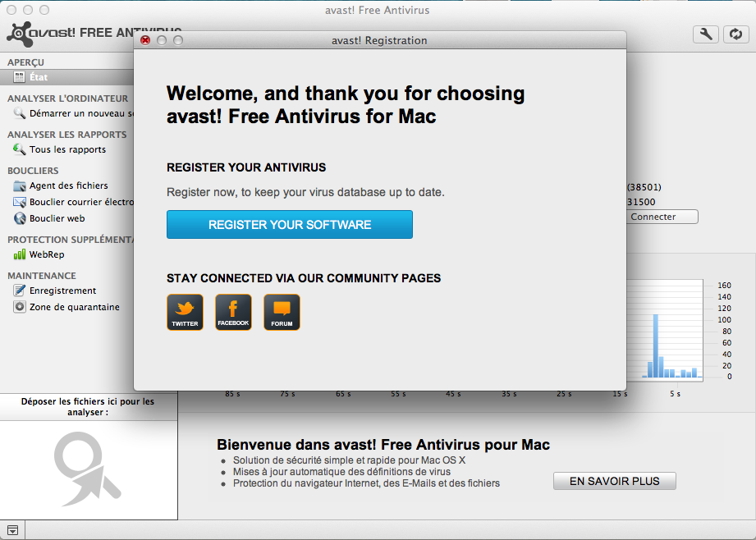Click the 'avast! Registration' dialog title bar
This screenshot has height=540, width=756.
point(380,40)
